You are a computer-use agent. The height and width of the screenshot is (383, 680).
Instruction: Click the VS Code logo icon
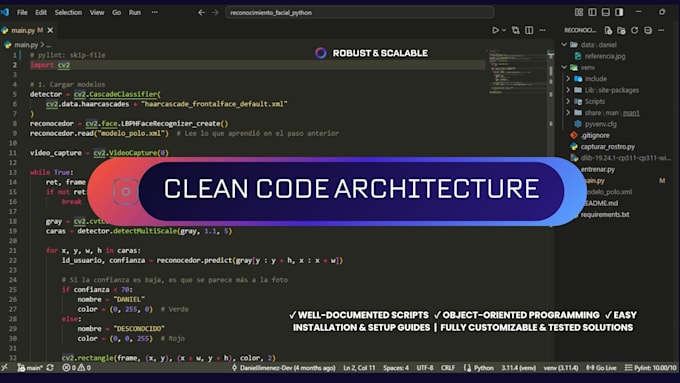pos(4,12)
